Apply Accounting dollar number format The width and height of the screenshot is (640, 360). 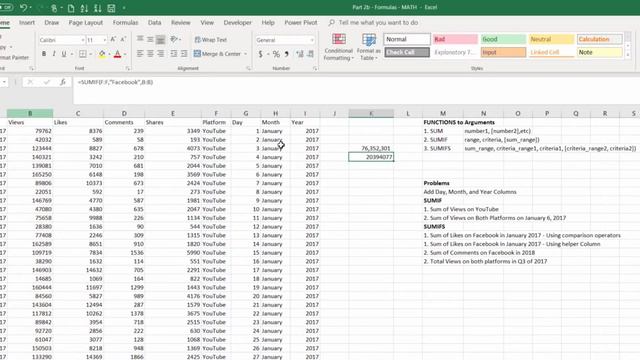[x=260, y=53]
